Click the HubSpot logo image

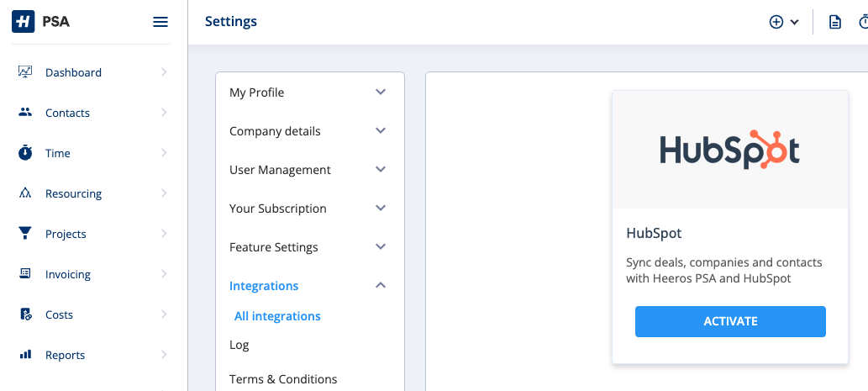(x=729, y=150)
